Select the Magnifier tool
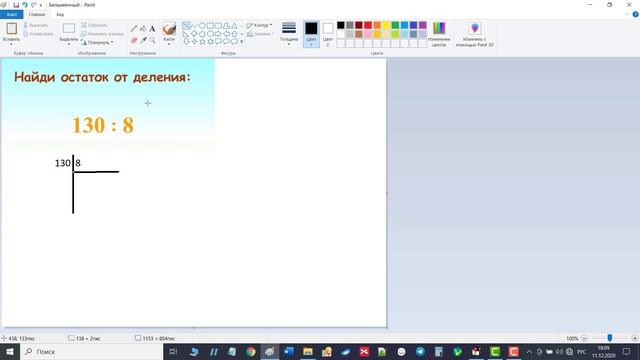This screenshot has height=360, width=640. pyautogui.click(x=152, y=40)
